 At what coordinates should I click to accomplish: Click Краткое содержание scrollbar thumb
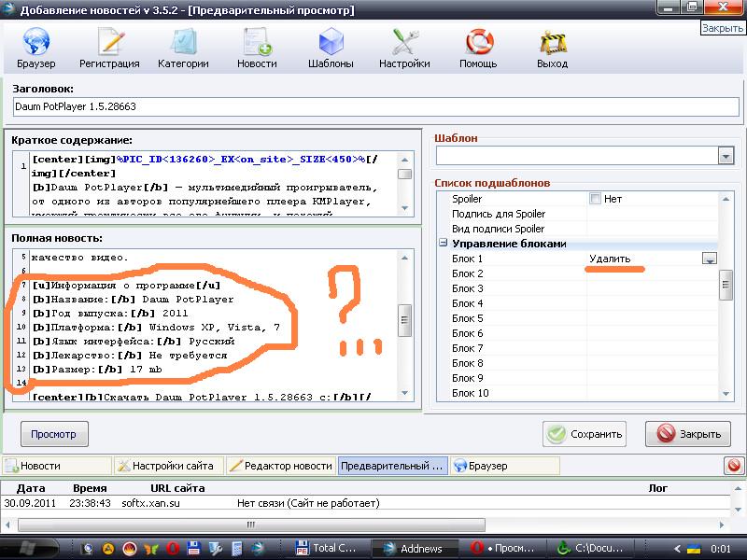(x=404, y=175)
